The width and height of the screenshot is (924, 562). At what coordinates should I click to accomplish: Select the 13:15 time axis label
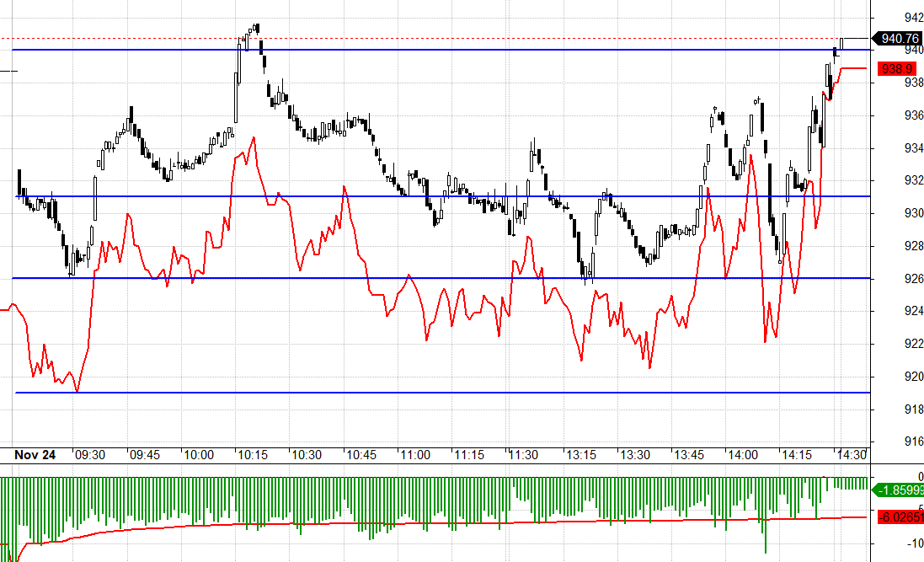point(579,455)
